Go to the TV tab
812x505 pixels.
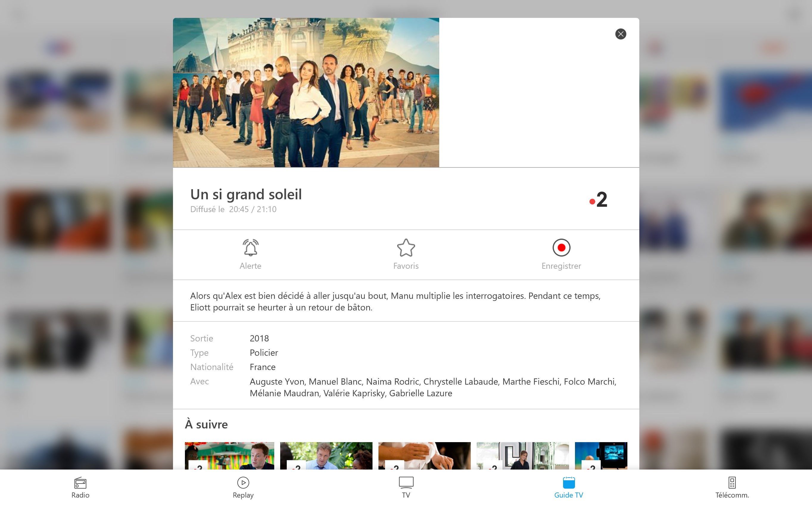(x=406, y=488)
